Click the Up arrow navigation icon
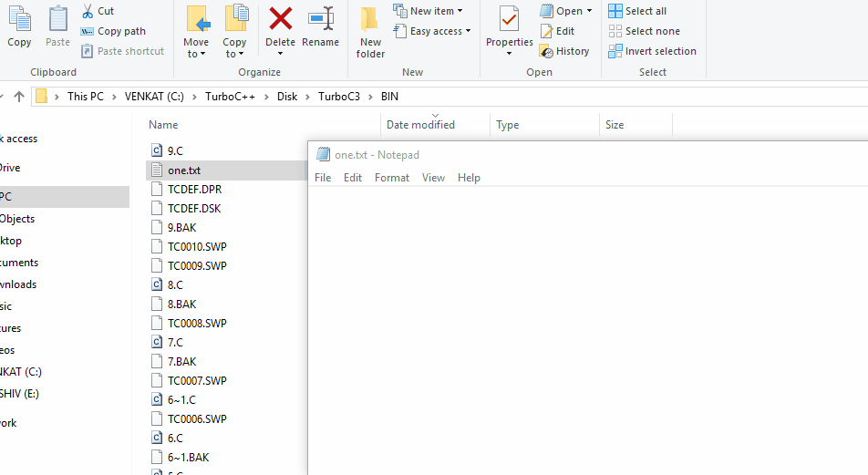Image resolution: width=868 pixels, height=475 pixels. pos(19,97)
